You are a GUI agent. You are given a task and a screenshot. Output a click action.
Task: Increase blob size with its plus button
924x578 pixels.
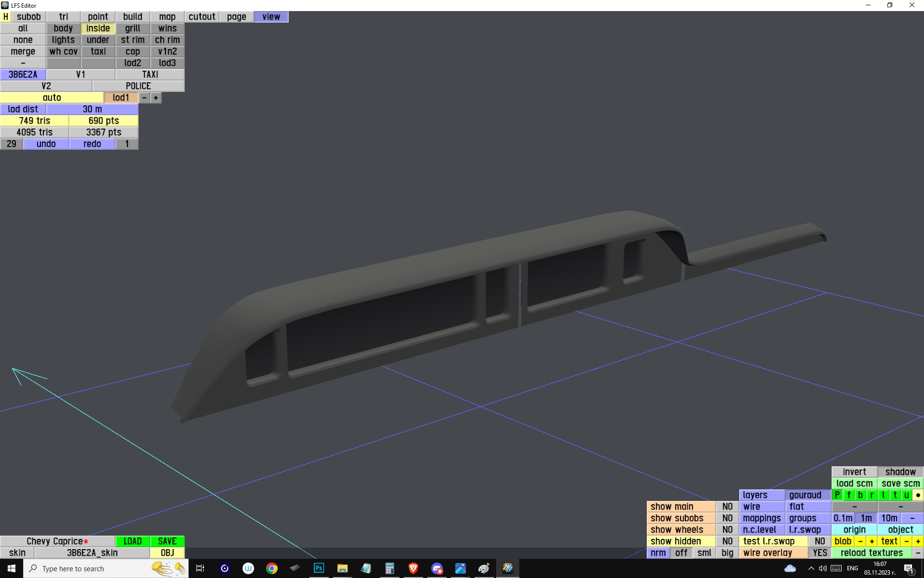(872, 541)
